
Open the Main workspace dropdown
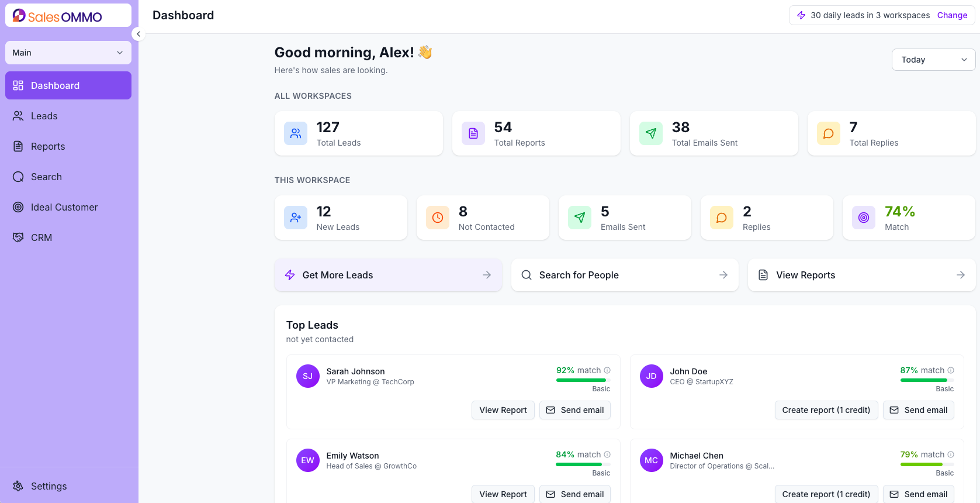click(x=68, y=53)
